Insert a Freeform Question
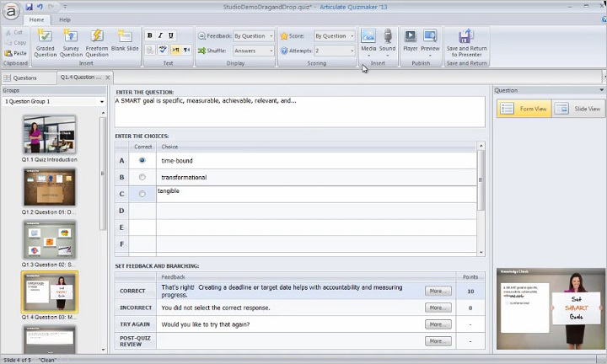This screenshot has width=607, height=364. [x=97, y=43]
